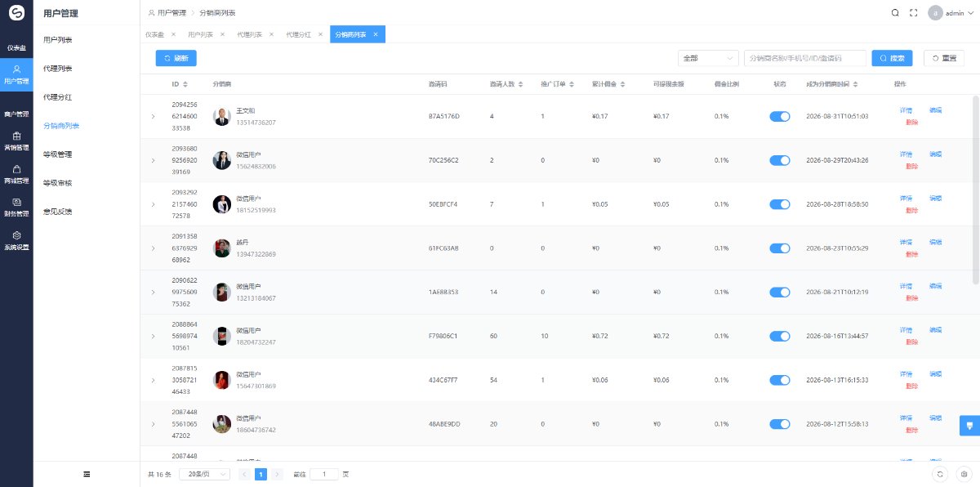
Task: Open 财务管理 in the dark sidebar
Action: pos(16,207)
